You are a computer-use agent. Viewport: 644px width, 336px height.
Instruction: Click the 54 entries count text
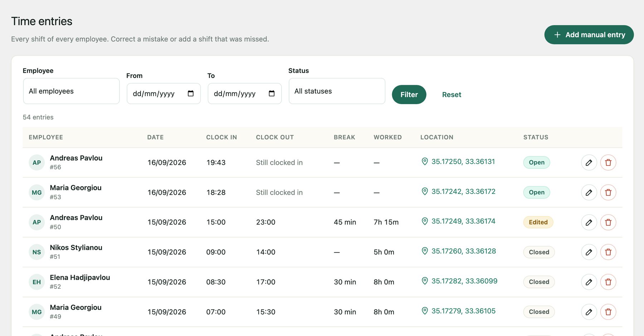click(x=38, y=117)
